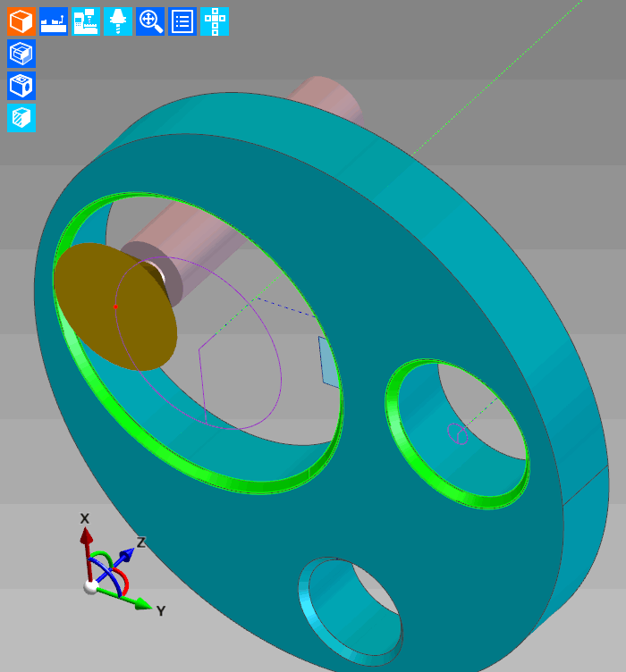Viewport: 626px width, 672px height.
Task: Click the hatched cube icon
Action: (x=21, y=118)
